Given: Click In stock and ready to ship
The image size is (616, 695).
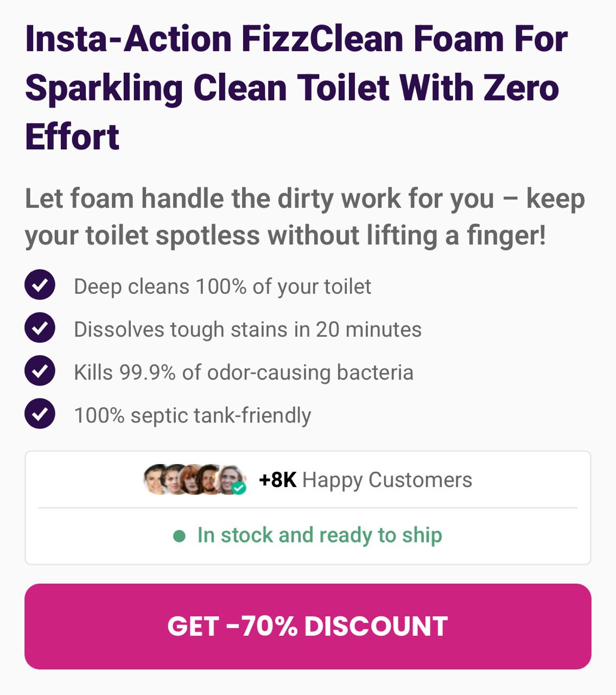Looking at the screenshot, I should point(320,535).
